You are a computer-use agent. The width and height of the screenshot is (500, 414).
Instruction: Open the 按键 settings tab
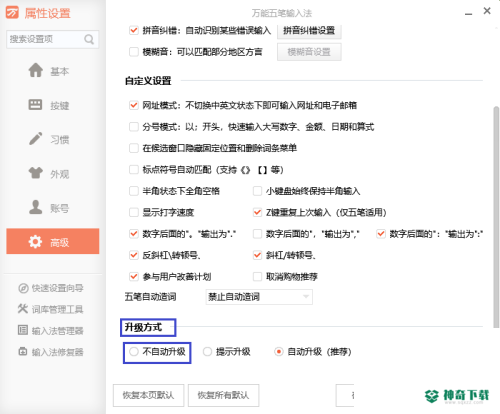coord(53,105)
